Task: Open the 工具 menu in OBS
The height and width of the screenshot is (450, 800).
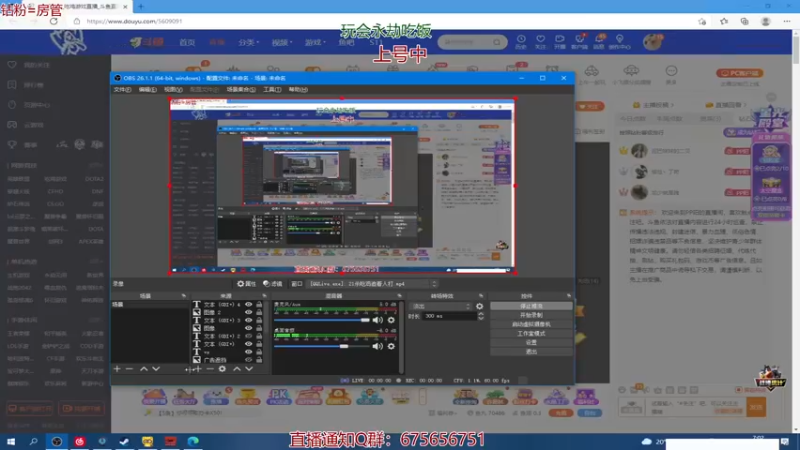Action: tap(272, 89)
